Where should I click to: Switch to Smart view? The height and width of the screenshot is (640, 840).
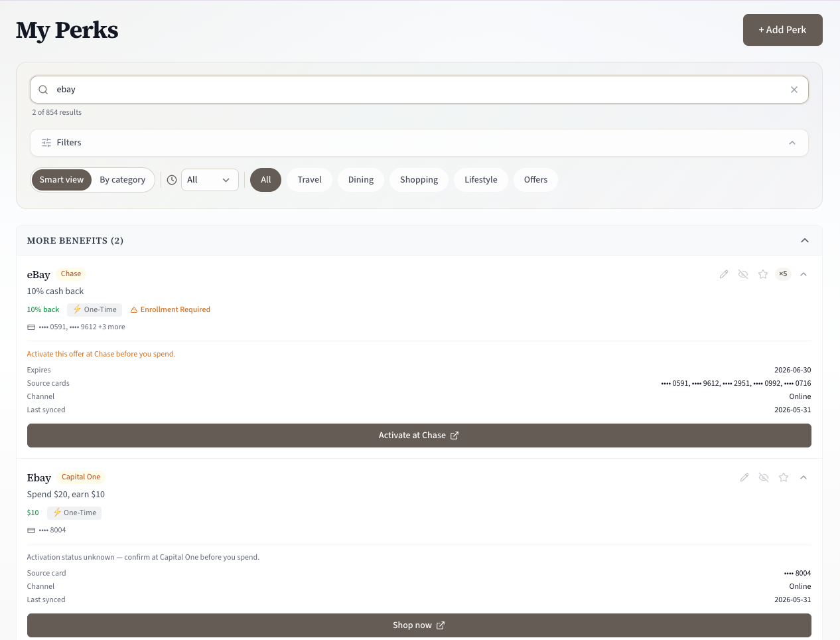pos(62,180)
